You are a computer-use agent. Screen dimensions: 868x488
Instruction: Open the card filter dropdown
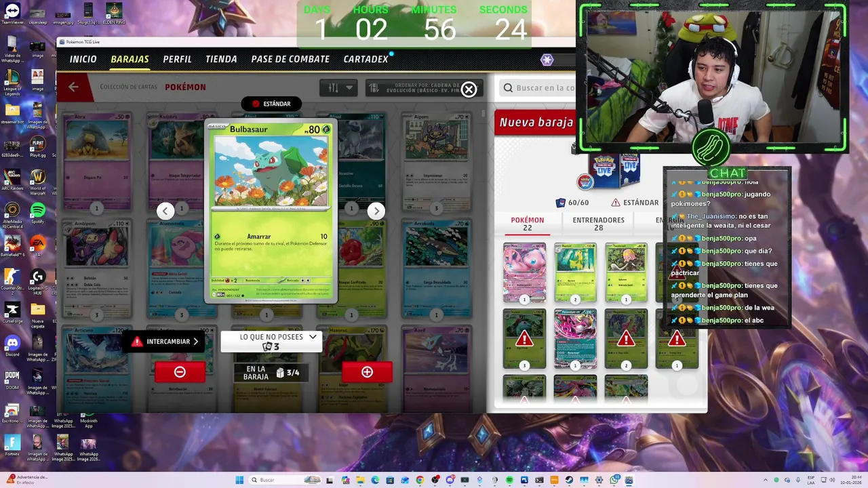tap(338, 87)
